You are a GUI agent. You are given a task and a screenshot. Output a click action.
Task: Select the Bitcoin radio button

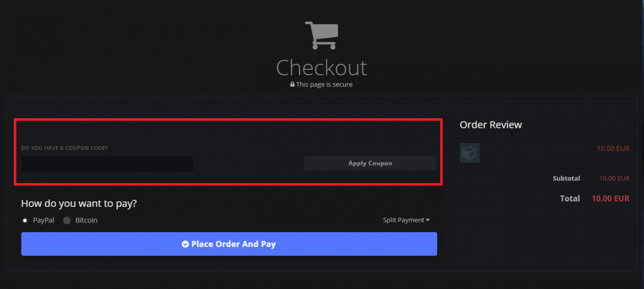pyautogui.click(x=67, y=220)
